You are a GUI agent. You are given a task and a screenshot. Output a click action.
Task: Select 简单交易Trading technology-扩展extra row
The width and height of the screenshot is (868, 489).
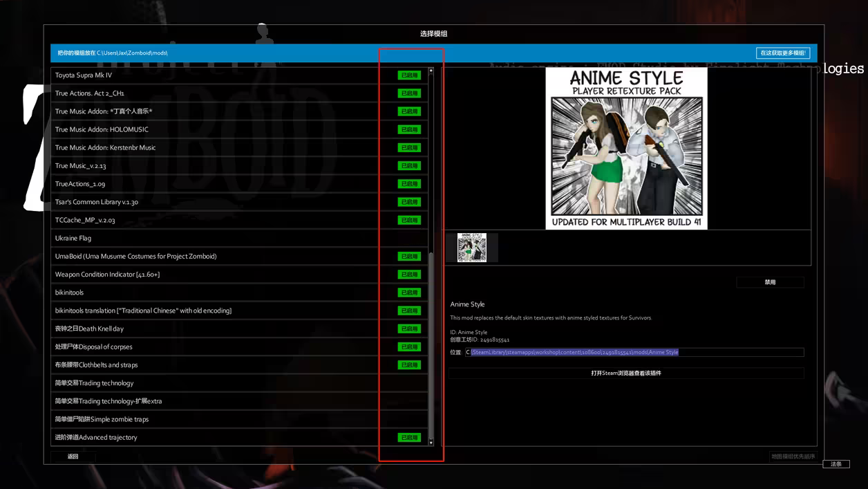coord(239,401)
